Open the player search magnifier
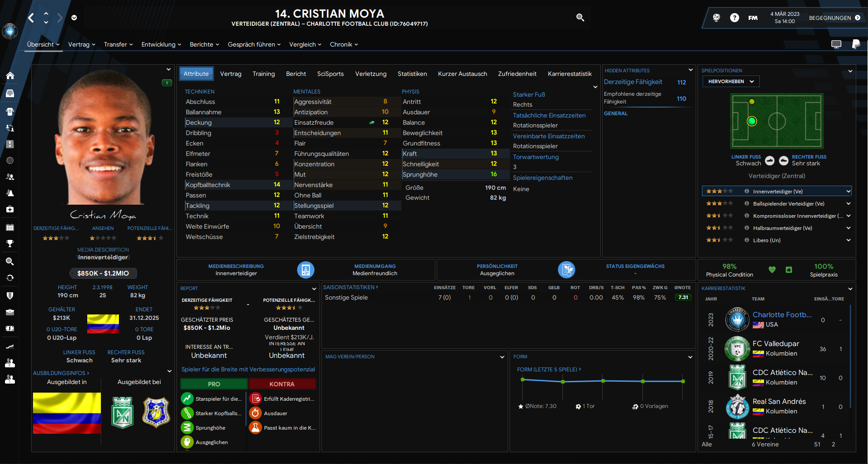This screenshot has width=868, height=464. coord(580,18)
